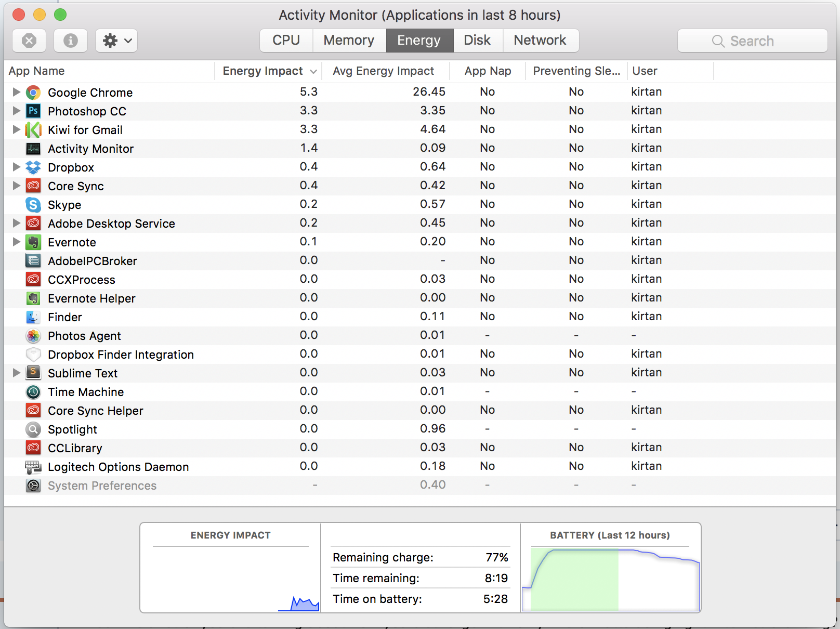Screen dimensions: 840x629
Task: Click the System Preferences gear icon
Action: point(33,486)
